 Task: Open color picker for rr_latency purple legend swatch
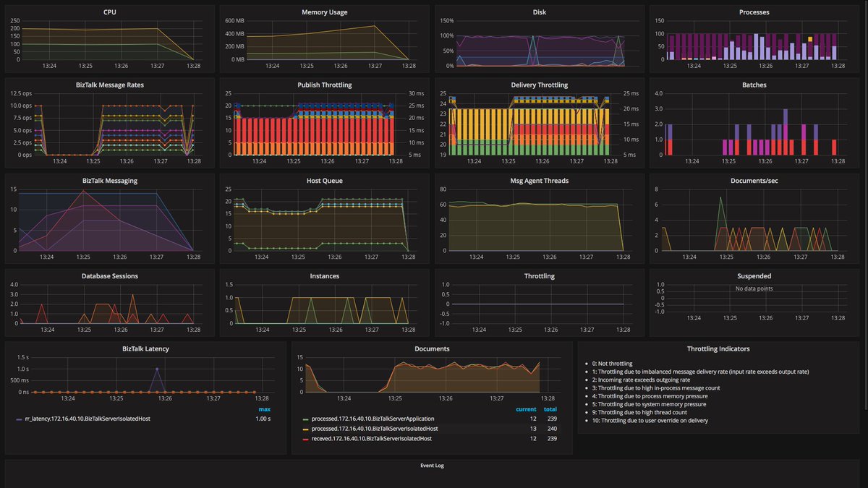(x=19, y=419)
